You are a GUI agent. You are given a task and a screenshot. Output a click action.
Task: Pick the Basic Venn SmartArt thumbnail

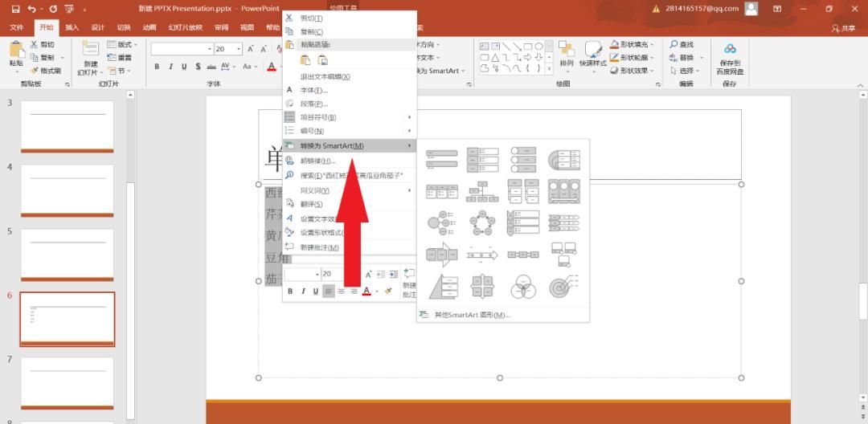523,287
